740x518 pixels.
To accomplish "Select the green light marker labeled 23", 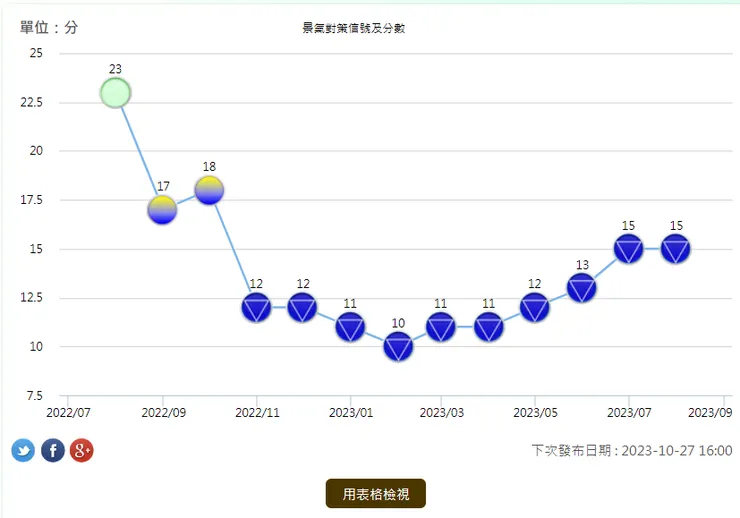I will [x=115, y=93].
